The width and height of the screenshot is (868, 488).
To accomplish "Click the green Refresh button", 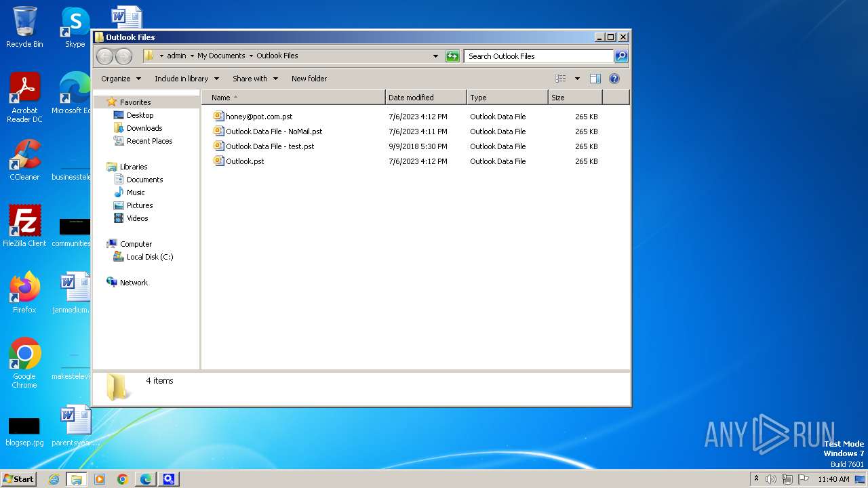I will pos(452,56).
